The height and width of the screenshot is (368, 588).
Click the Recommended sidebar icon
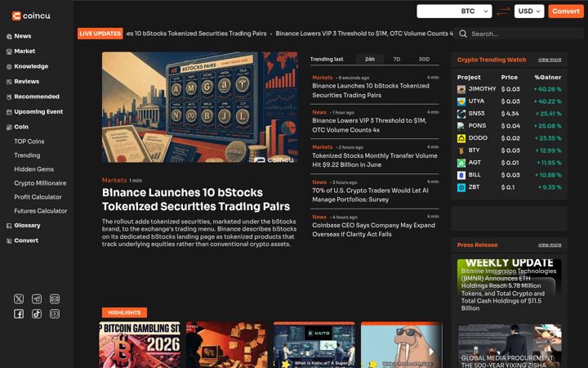9,96
